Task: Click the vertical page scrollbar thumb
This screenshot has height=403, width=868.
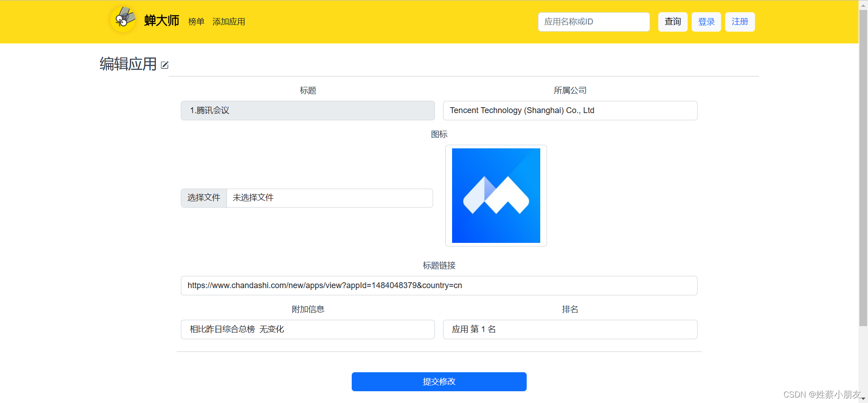Action: (x=863, y=167)
